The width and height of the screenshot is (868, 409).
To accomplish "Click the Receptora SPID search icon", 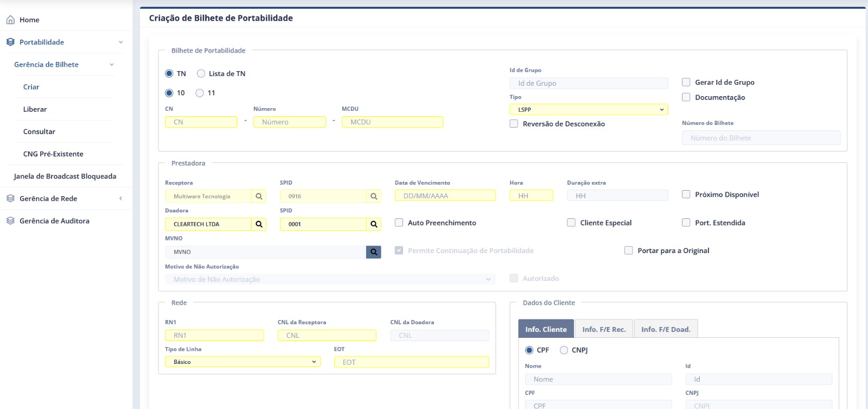I will [x=374, y=196].
